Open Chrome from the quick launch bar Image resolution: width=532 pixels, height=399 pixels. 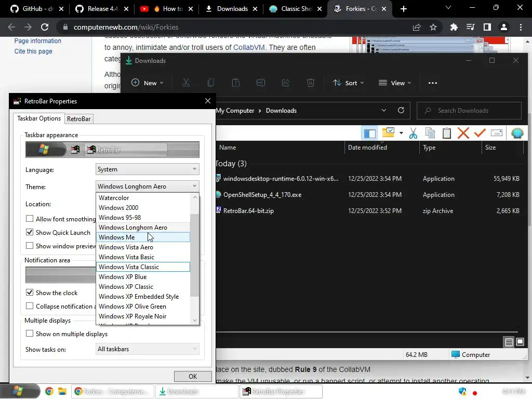[x=49, y=392]
